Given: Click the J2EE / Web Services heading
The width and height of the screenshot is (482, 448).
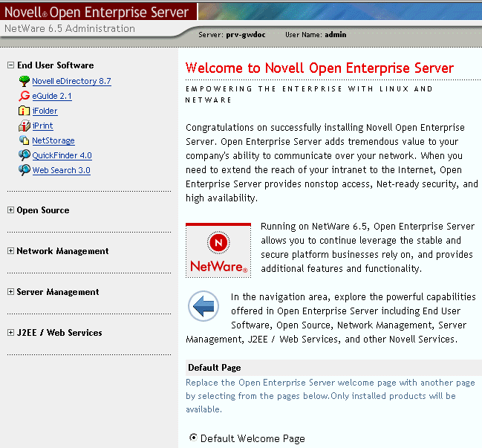Looking at the screenshot, I should click(59, 333).
